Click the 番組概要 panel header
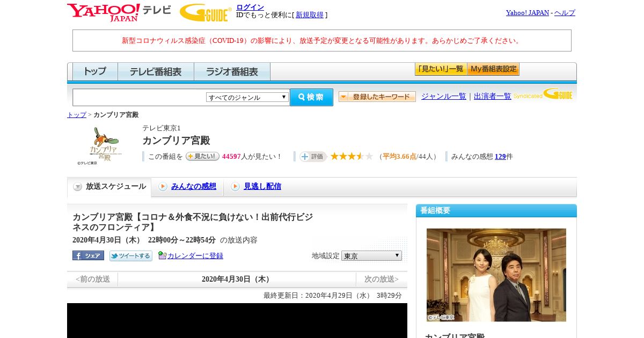644x338 pixels. [496, 210]
